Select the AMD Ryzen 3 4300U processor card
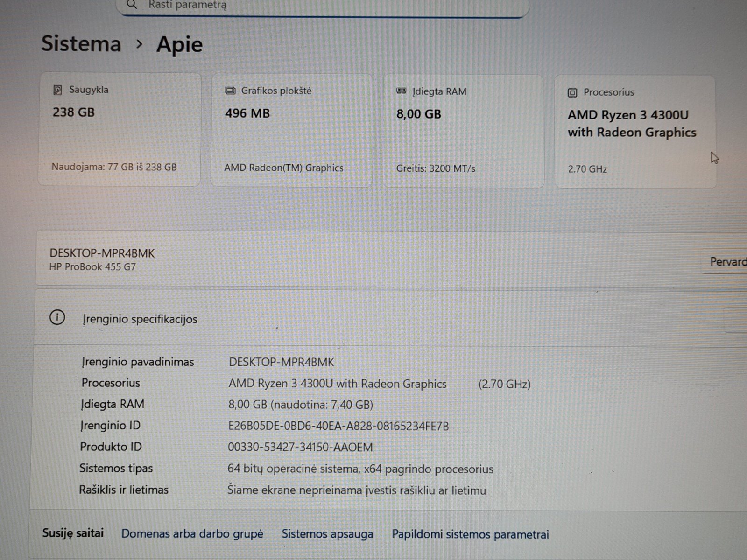The image size is (747, 560). (x=634, y=132)
